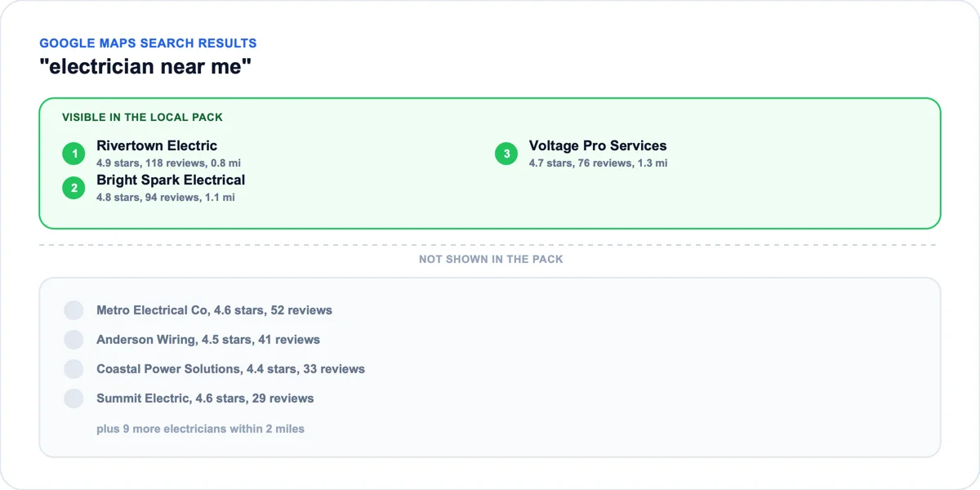
Task: Click the green number 1 rank badge
Action: (73, 154)
